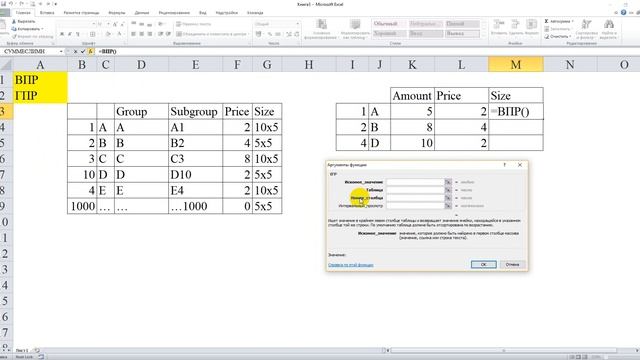Click the center text horizontally icon
The height and width of the screenshot is (360, 640).
tap(142, 34)
